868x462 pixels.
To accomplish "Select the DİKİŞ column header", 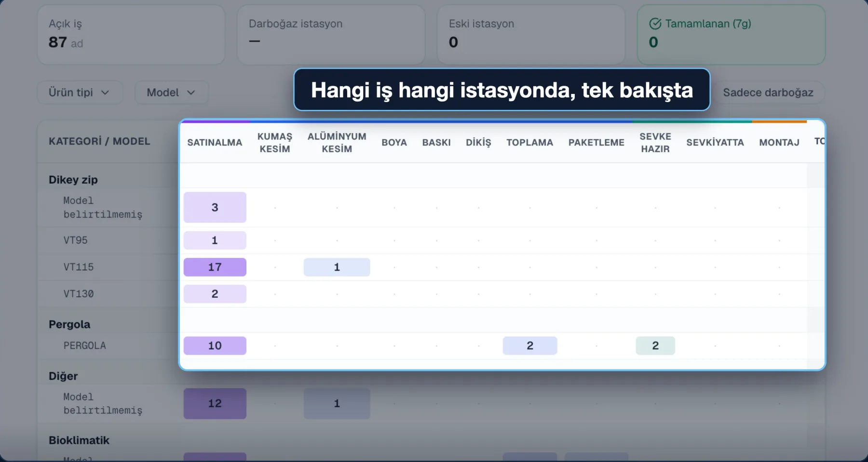I will 478,143.
